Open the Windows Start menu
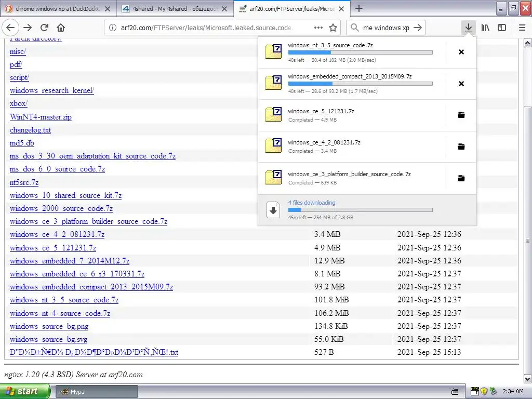The width and height of the screenshot is (532, 399). click(x=25, y=392)
